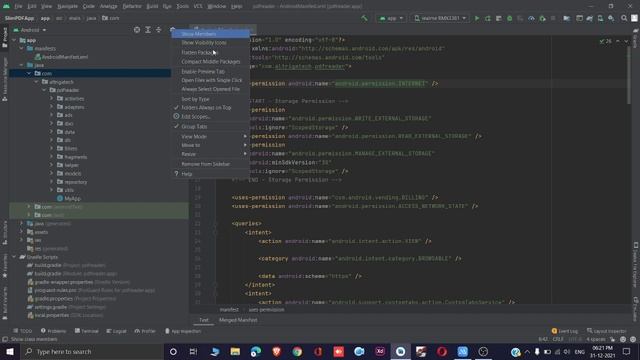Expand the adapters package folder
The width and height of the screenshot is (640, 360).
(52, 107)
